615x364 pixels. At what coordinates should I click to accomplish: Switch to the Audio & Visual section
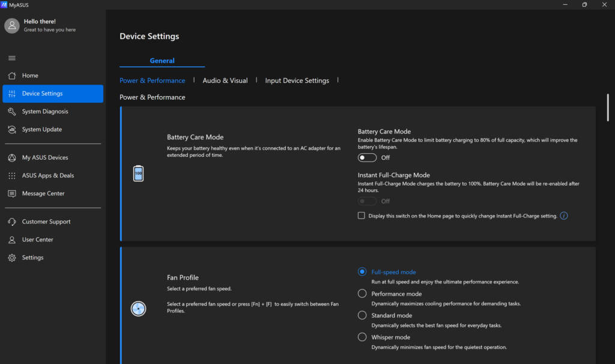click(225, 80)
